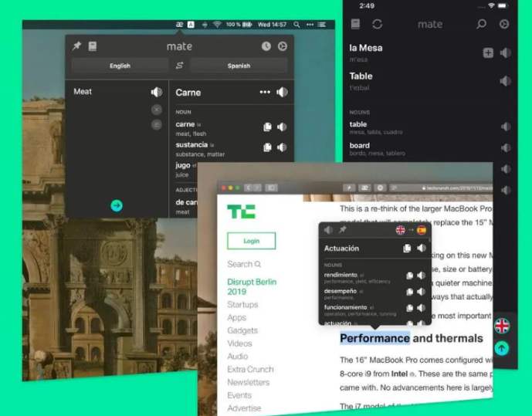The height and width of the screenshot is (416, 532).
Task: Go back in Safari toolbar
Action: (249, 188)
